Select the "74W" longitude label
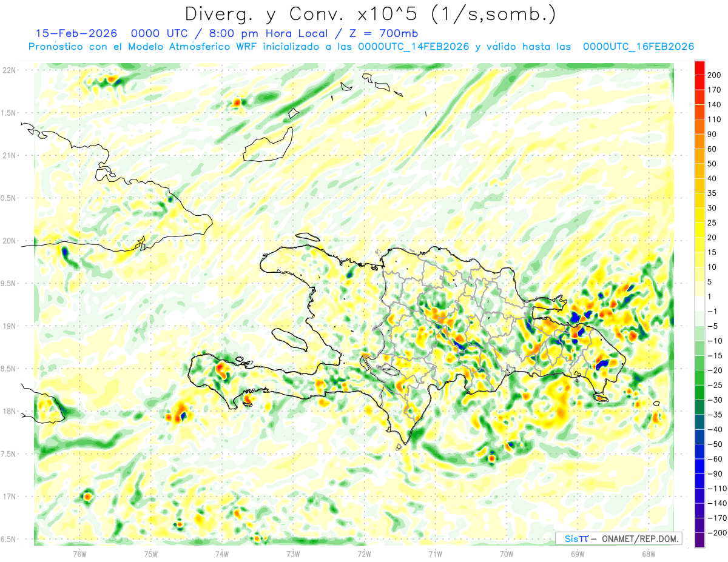Screen dimensions: 728x562 pos(222,554)
